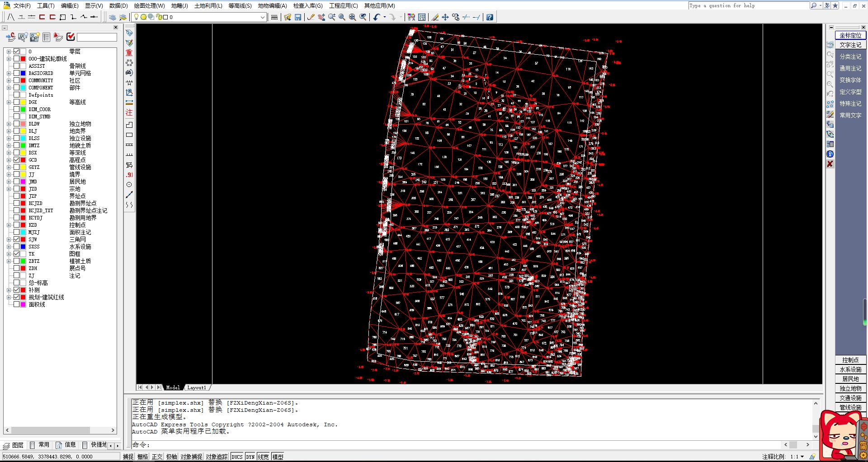Open the 工程应用(C) menu
This screenshot has height=462, width=868.
[x=343, y=5]
